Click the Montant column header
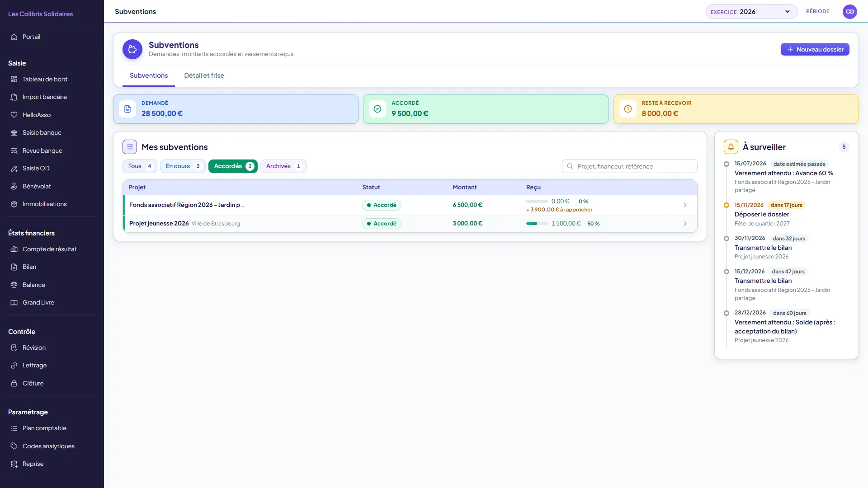 coord(464,187)
